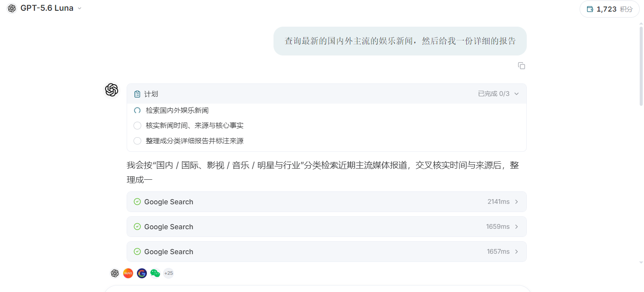Click the loading spinner for 检索国内外娱乐新闻
This screenshot has height=292, width=644.
[x=137, y=111]
